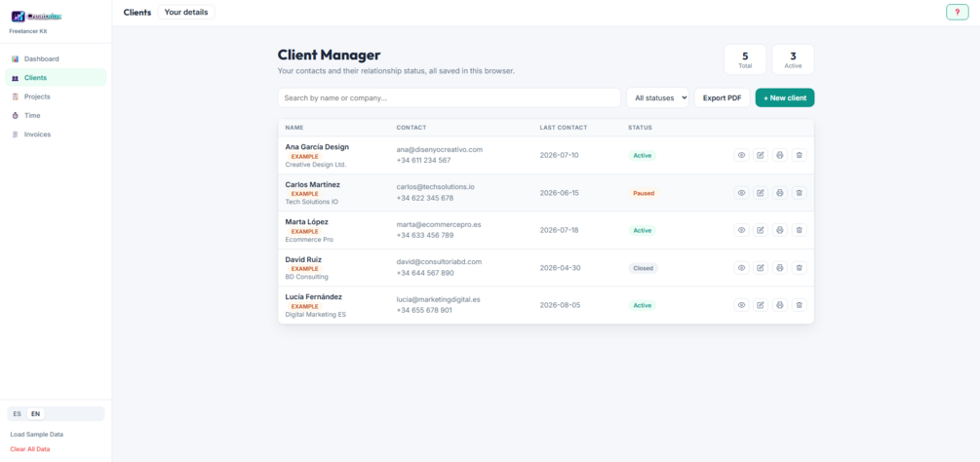This screenshot has height=462, width=980.
Task: Click email lucia@marketingdigital.es
Action: pos(438,299)
